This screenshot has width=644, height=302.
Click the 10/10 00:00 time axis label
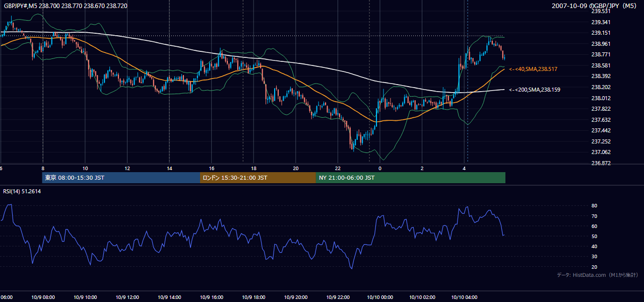point(379,297)
